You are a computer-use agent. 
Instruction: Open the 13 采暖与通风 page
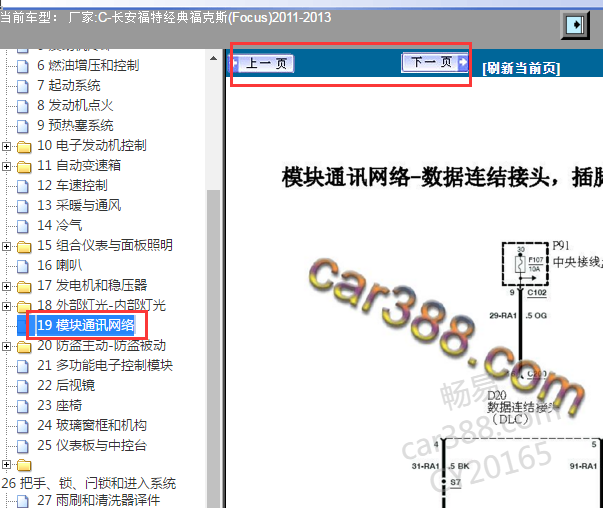tap(79, 205)
